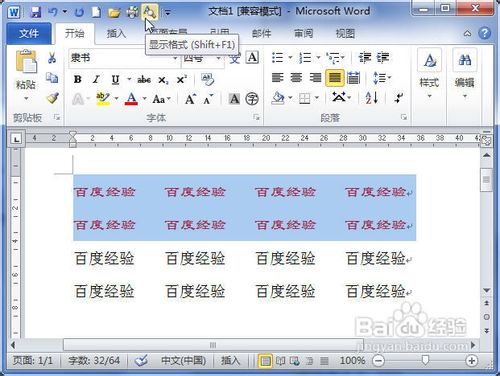
Task: Switch to the 审阅 Review tab
Action: tap(303, 33)
